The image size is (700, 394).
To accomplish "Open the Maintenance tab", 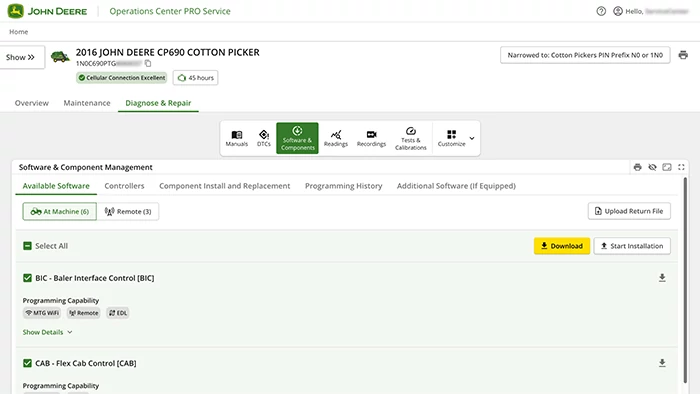I will [87, 103].
